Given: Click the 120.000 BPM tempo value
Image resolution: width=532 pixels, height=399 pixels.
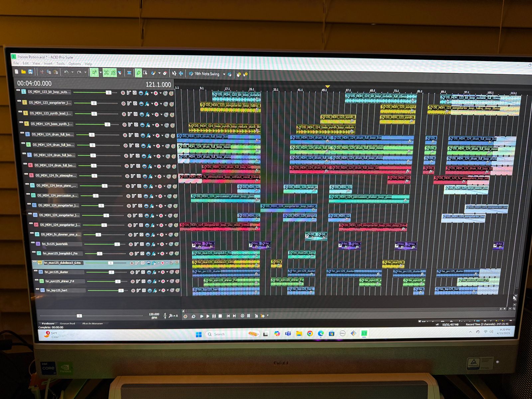Looking at the screenshot, I should pos(154,314).
